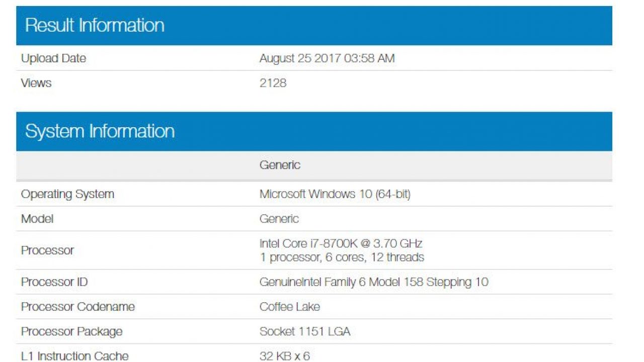Image resolution: width=644 pixels, height=362 pixels.
Task: Click the Coffee Lake codename value
Action: pos(290,307)
